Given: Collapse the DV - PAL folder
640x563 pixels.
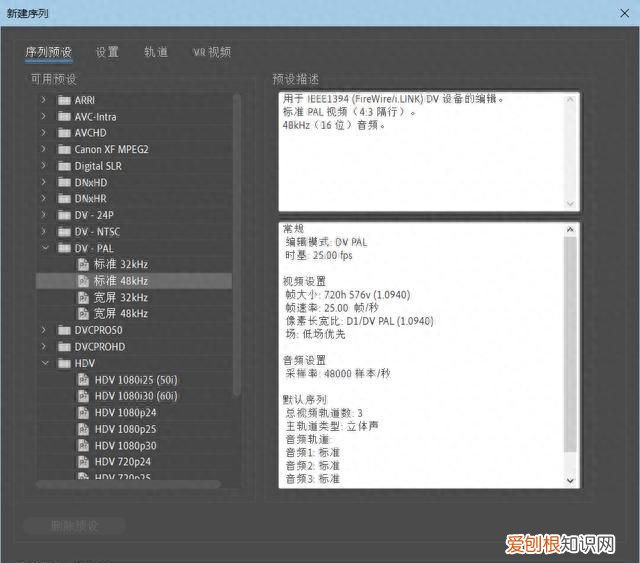Looking at the screenshot, I should [45, 248].
